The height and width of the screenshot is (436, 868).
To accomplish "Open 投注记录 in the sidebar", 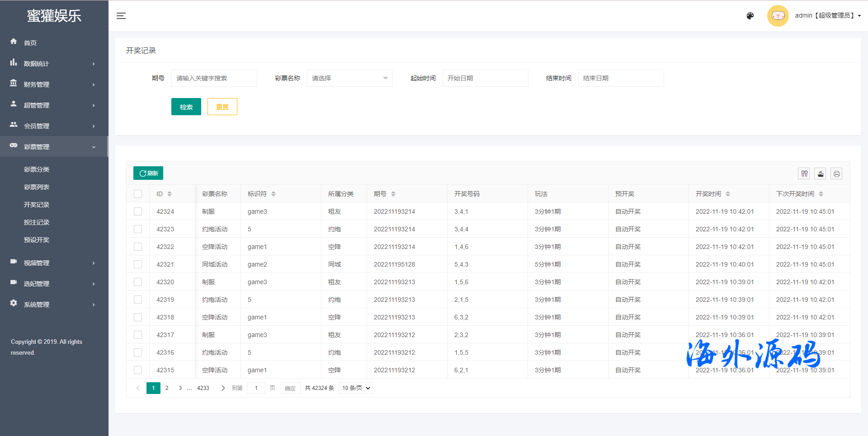I will coord(37,222).
